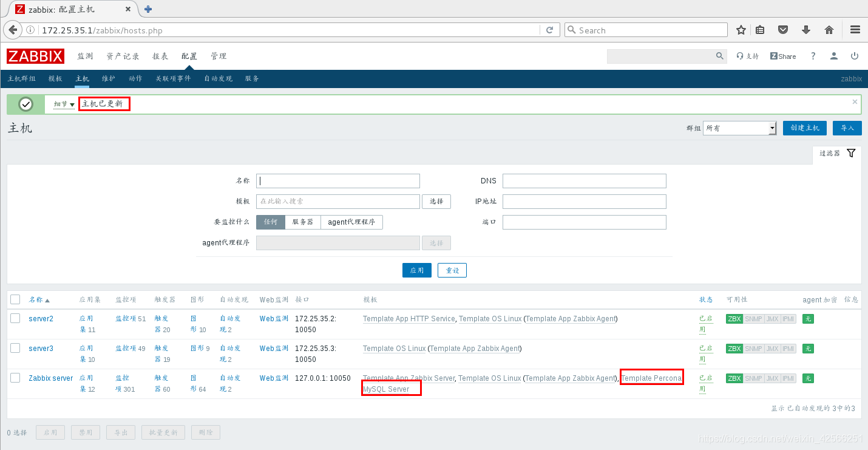Apply filter with 应用 button

coord(417,270)
